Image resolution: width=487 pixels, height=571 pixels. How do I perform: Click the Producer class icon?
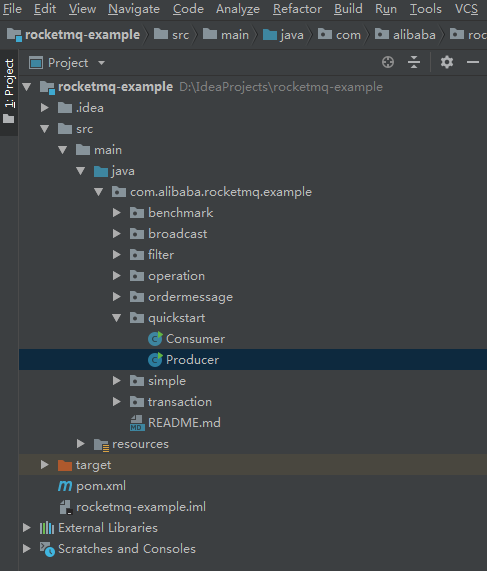tap(156, 360)
